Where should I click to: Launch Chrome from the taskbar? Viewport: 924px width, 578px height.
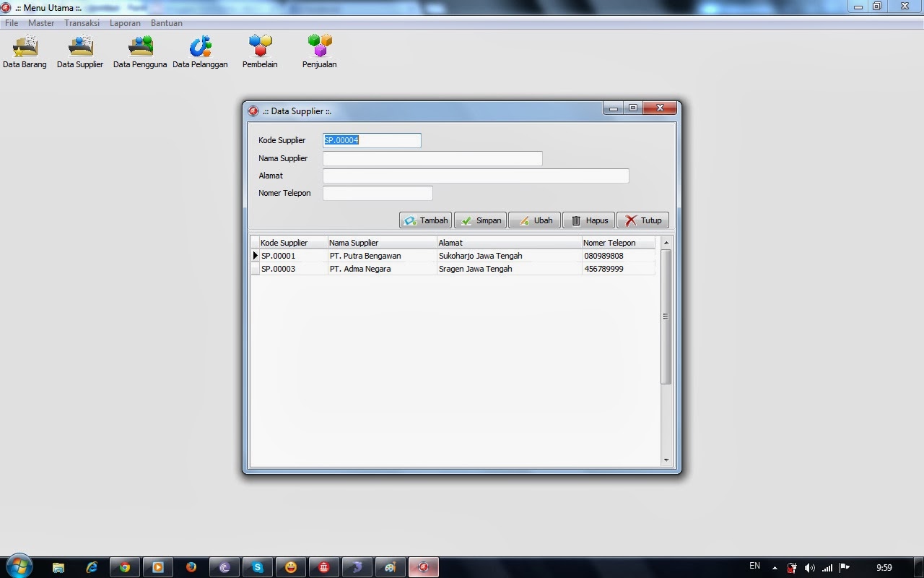coord(125,566)
